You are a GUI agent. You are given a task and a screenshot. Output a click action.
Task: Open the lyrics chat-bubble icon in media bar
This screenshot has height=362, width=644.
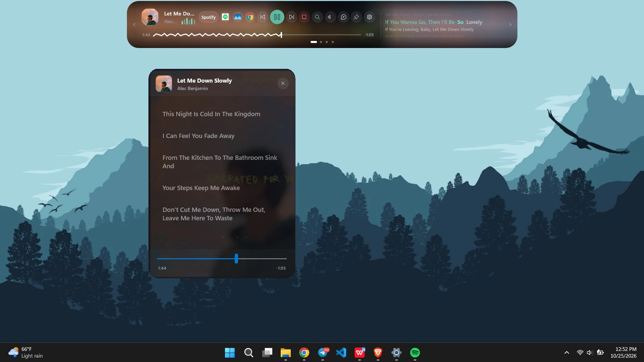(343, 17)
